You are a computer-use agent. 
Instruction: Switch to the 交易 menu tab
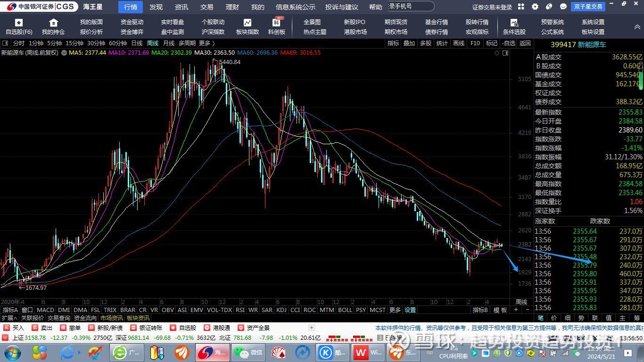(206, 7)
